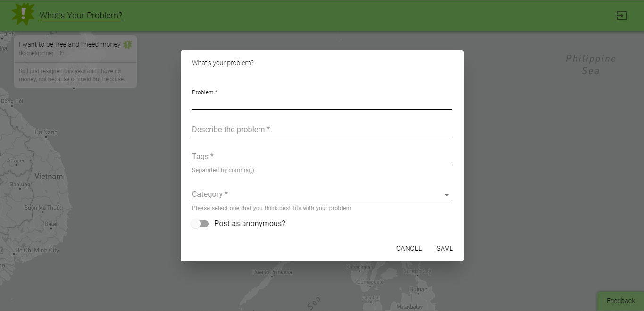The height and width of the screenshot is (311, 644).
Task: Enable the "Post as anonymous?" toggle
Action: 200,223
